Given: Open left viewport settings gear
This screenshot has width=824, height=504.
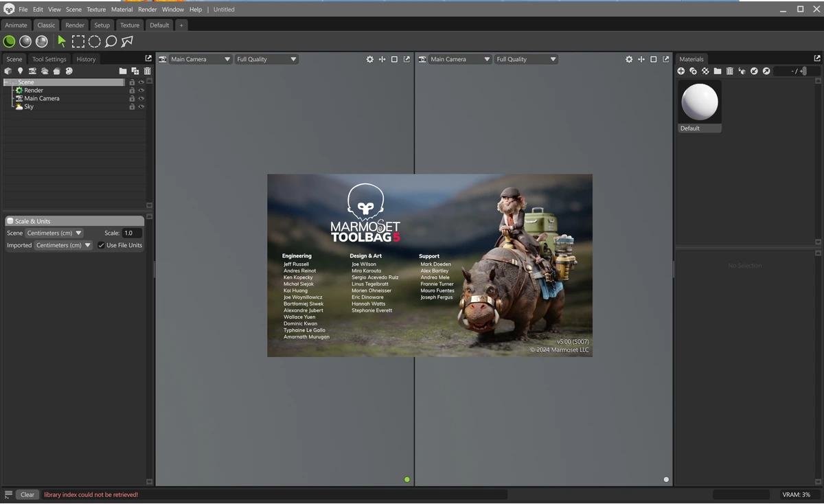Looking at the screenshot, I should [369, 59].
